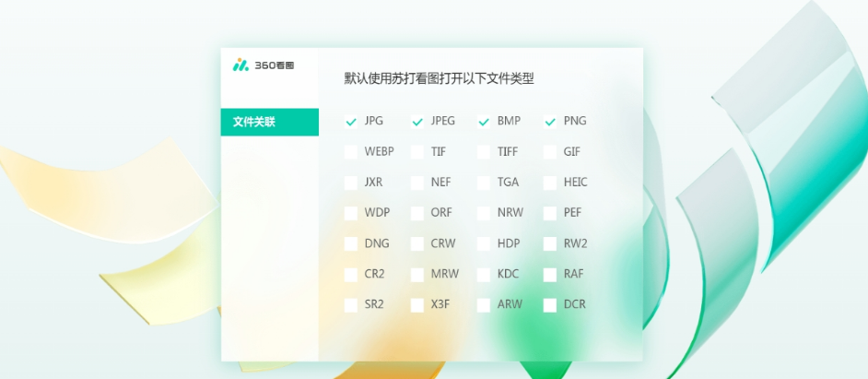Viewport: 868px width, 379px height.
Task: Uncheck the PNG file type checkbox
Action: pos(550,122)
